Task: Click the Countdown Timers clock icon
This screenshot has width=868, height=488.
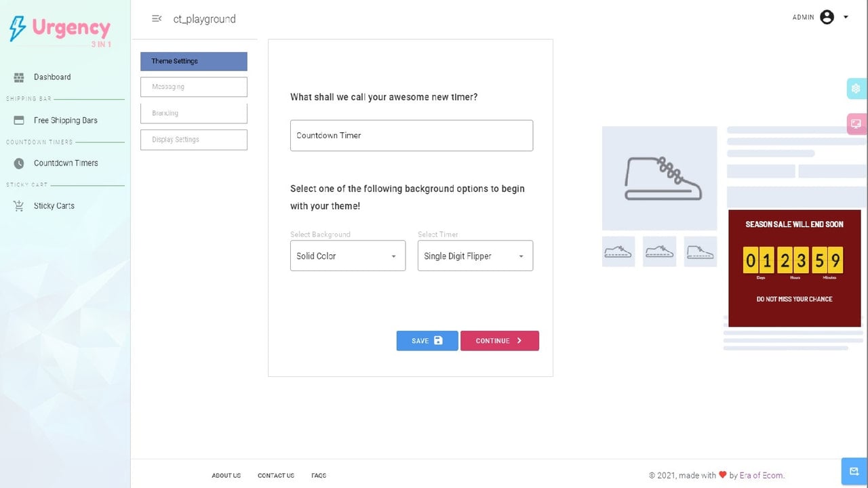Action: pyautogui.click(x=19, y=163)
